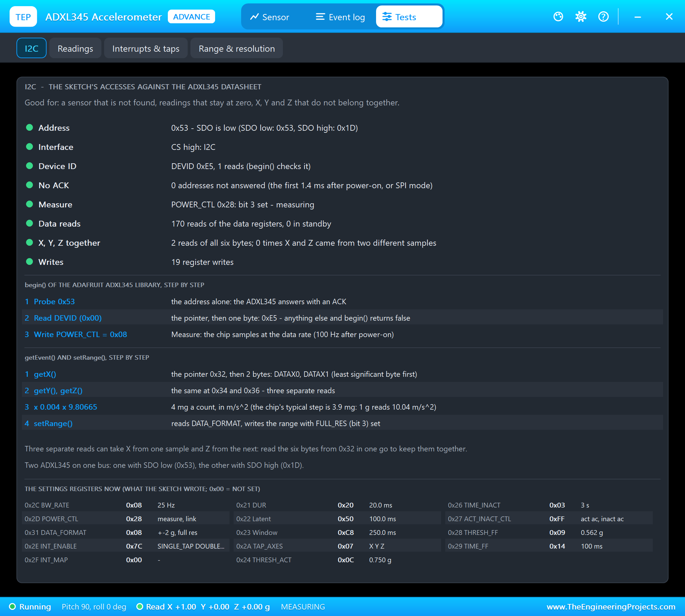Click the Device ID green status dot
685x616 pixels.
click(x=29, y=166)
